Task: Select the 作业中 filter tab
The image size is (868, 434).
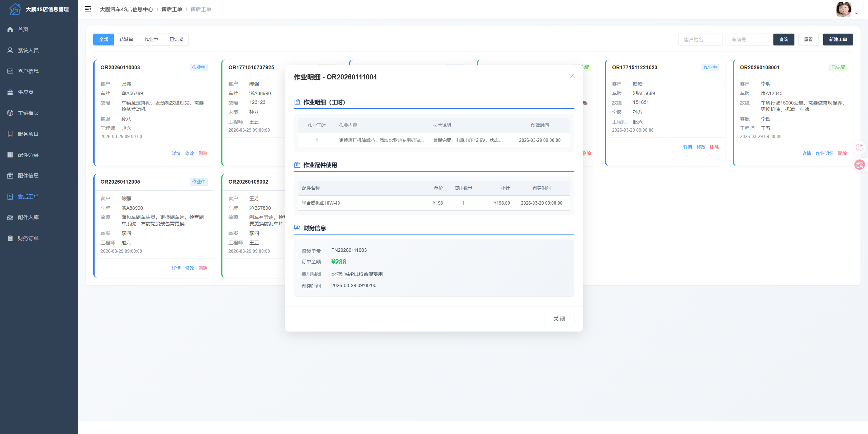Action: pos(151,39)
